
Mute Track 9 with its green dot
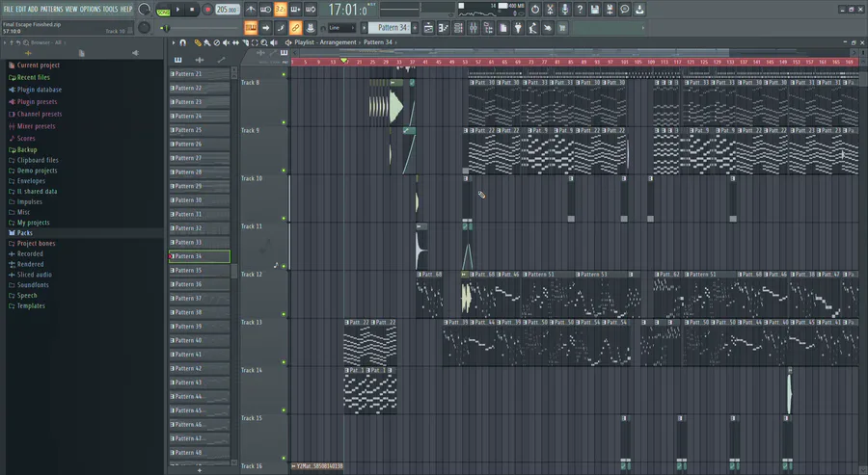(284, 171)
